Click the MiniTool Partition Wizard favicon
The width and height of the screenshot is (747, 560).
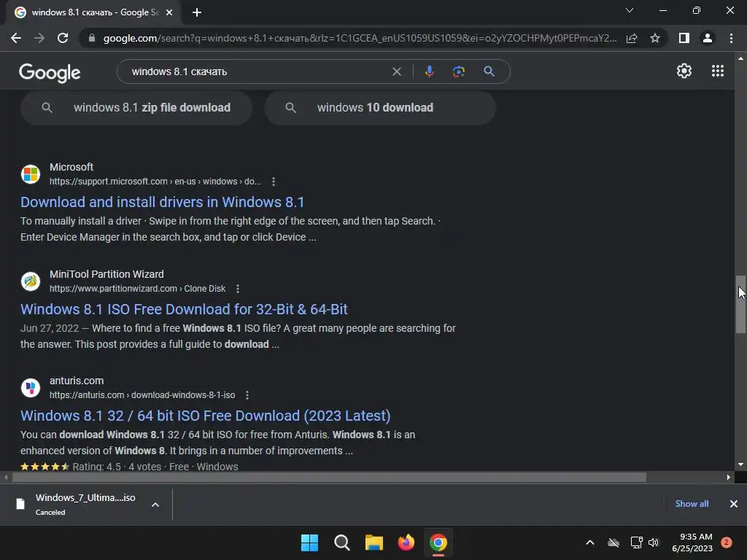point(31,281)
